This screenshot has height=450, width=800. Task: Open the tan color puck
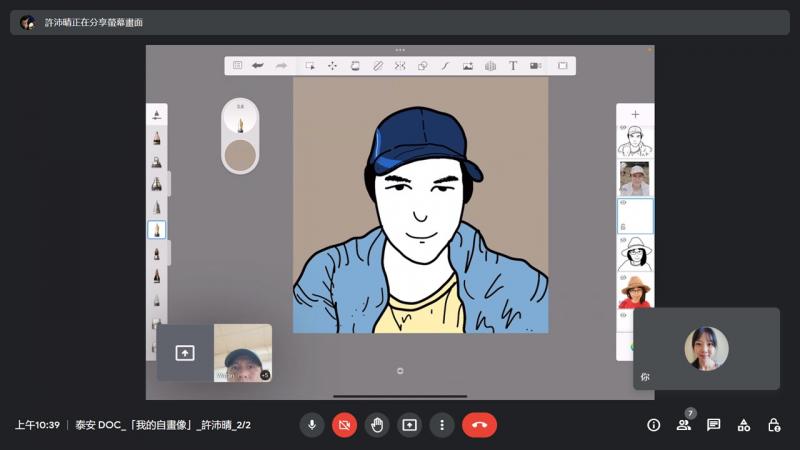pos(240,156)
